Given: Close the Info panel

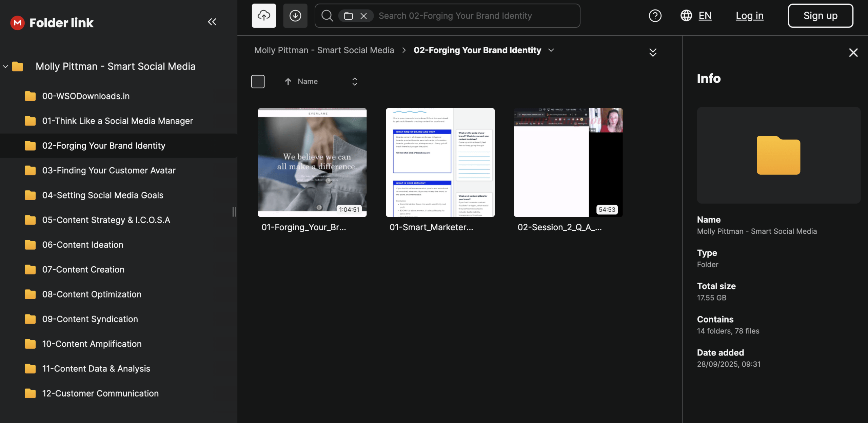Looking at the screenshot, I should 853,53.
